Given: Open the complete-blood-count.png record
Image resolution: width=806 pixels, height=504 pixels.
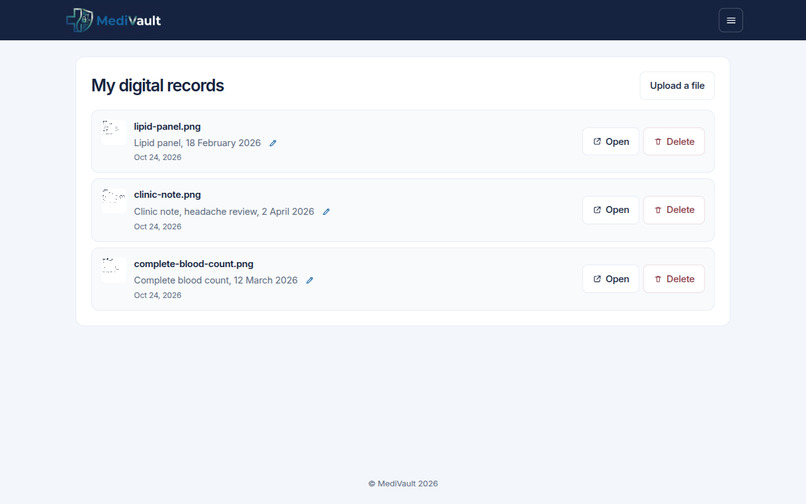Looking at the screenshot, I should tap(611, 279).
